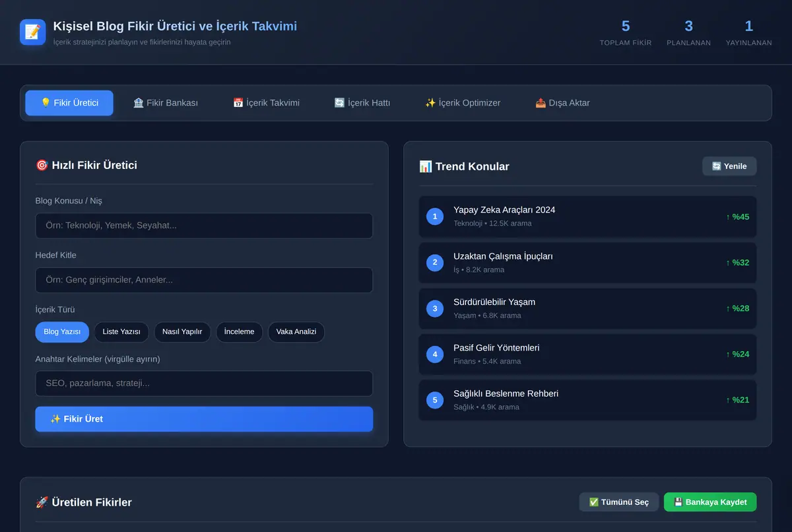Choose the Nasıl Yapılır content type chip
The height and width of the screenshot is (532, 792).
pos(182,332)
